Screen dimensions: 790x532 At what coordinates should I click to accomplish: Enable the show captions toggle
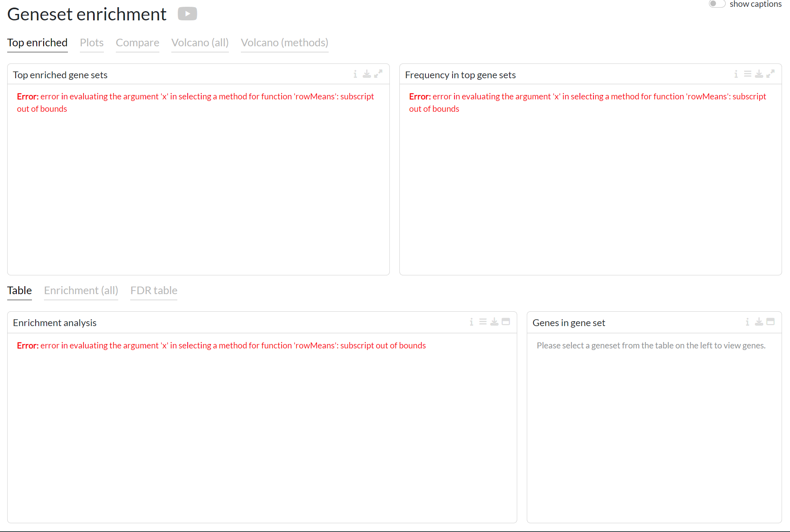717,4
